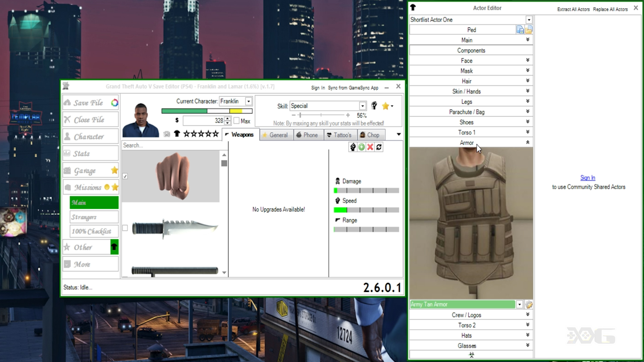Click the small card icon under Franklin's money field

tap(167, 134)
